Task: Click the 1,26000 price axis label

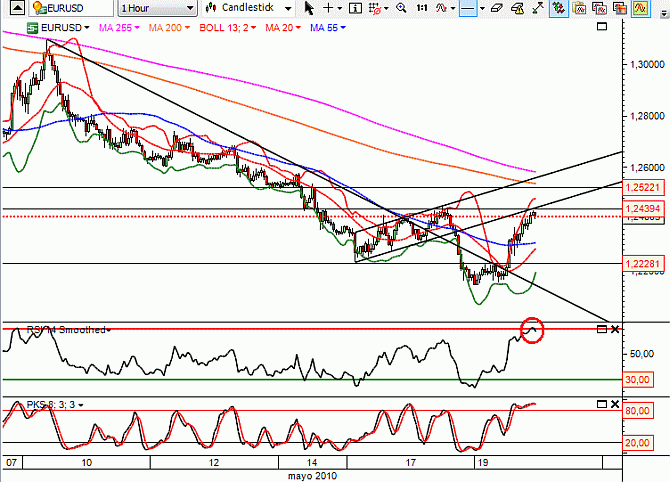Action: pyautogui.click(x=647, y=168)
